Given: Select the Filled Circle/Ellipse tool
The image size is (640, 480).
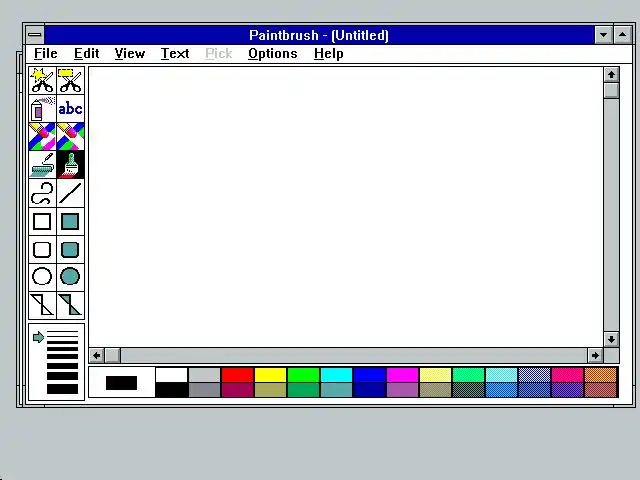Looking at the screenshot, I should [71, 277].
